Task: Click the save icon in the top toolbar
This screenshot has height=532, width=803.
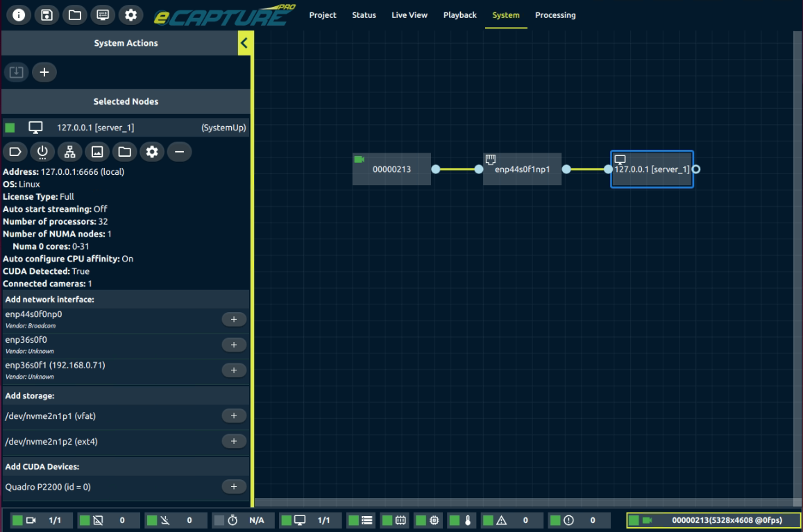Action: 47,14
